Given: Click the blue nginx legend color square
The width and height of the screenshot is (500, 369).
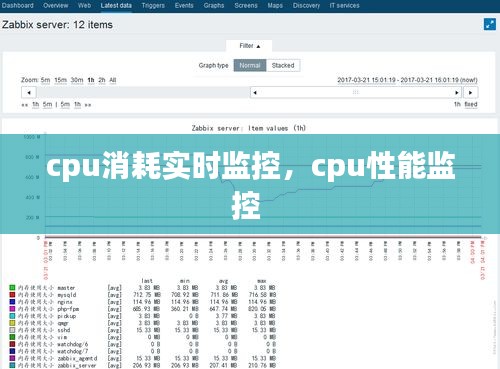Looking at the screenshot, I should 12,302.
